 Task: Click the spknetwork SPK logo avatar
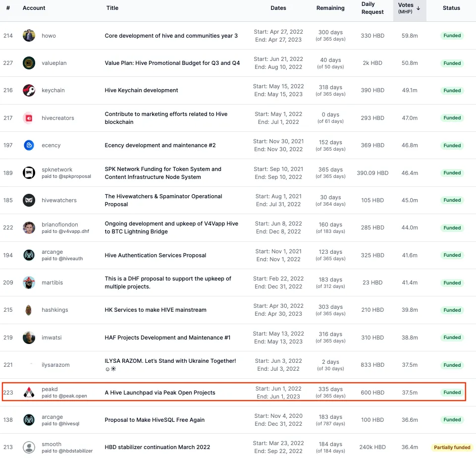click(29, 173)
